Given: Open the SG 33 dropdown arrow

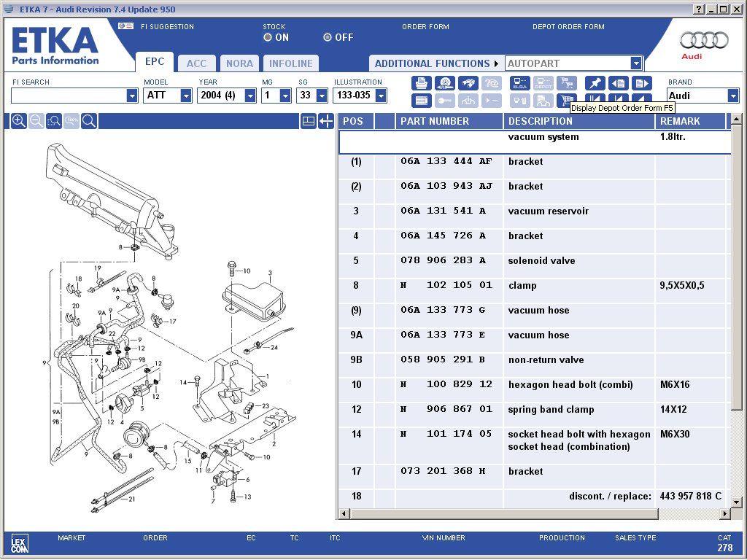Looking at the screenshot, I should click(322, 96).
